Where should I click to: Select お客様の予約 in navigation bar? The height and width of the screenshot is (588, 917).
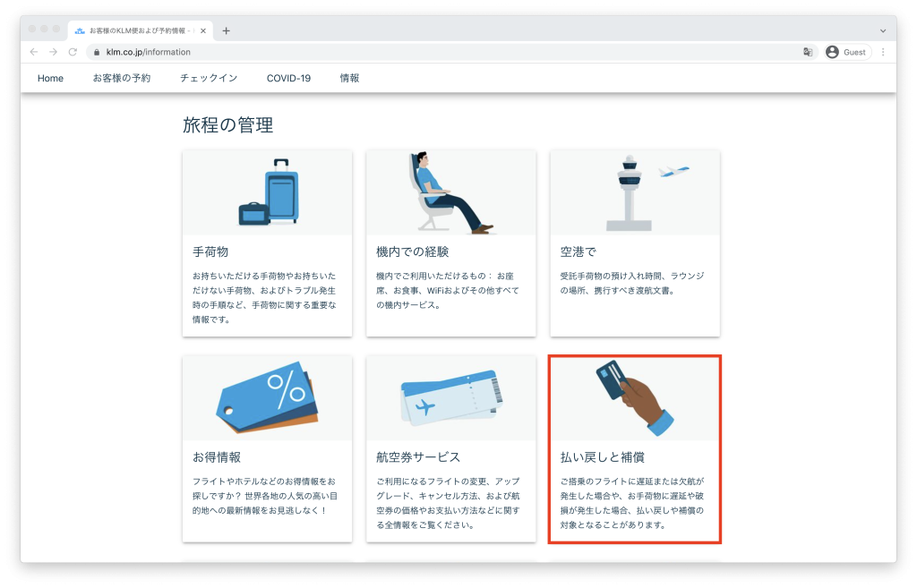(x=122, y=78)
